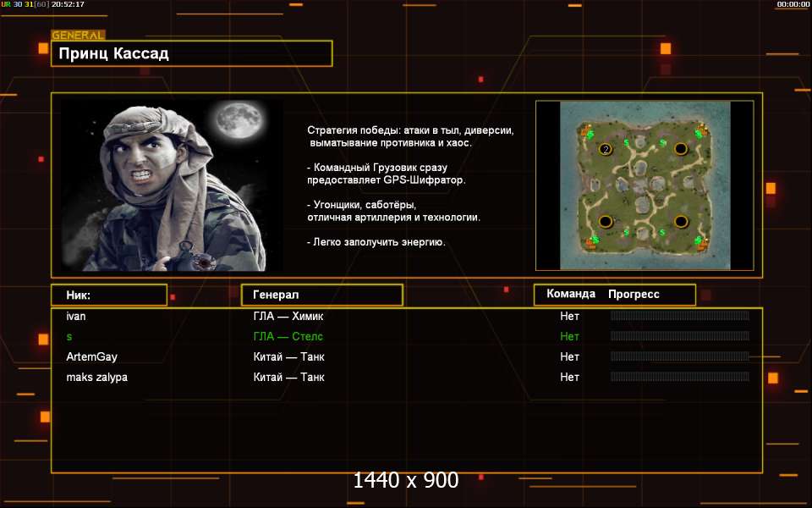Select player 'ivan' in the list
The height and width of the screenshot is (508, 812).
click(76, 316)
